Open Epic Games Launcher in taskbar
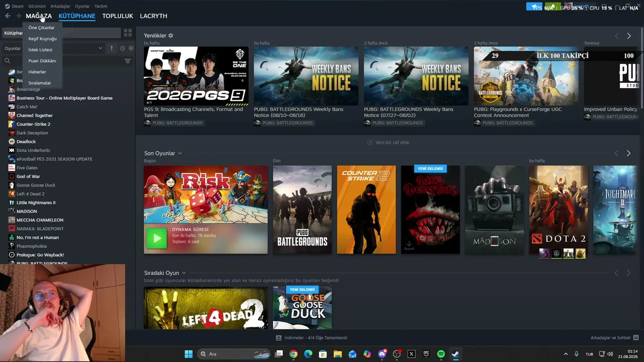Image resolution: width=644 pixels, height=362 pixels. (426, 354)
